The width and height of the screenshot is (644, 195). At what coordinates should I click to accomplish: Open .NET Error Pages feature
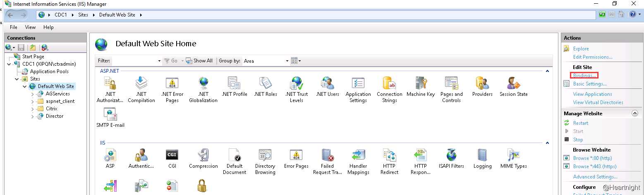(172, 90)
